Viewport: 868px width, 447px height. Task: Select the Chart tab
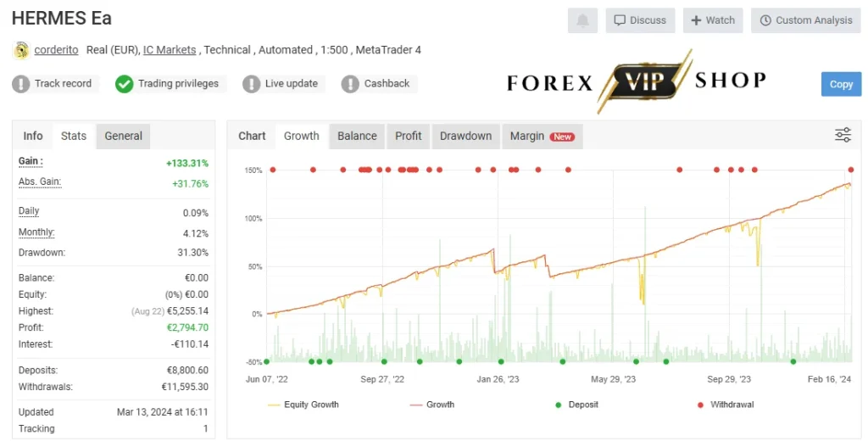pos(252,136)
